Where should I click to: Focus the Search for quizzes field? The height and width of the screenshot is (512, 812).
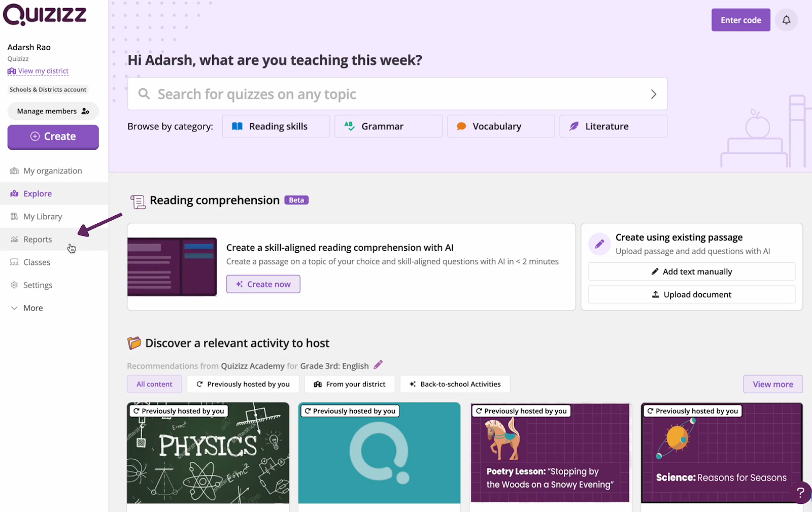click(397, 94)
